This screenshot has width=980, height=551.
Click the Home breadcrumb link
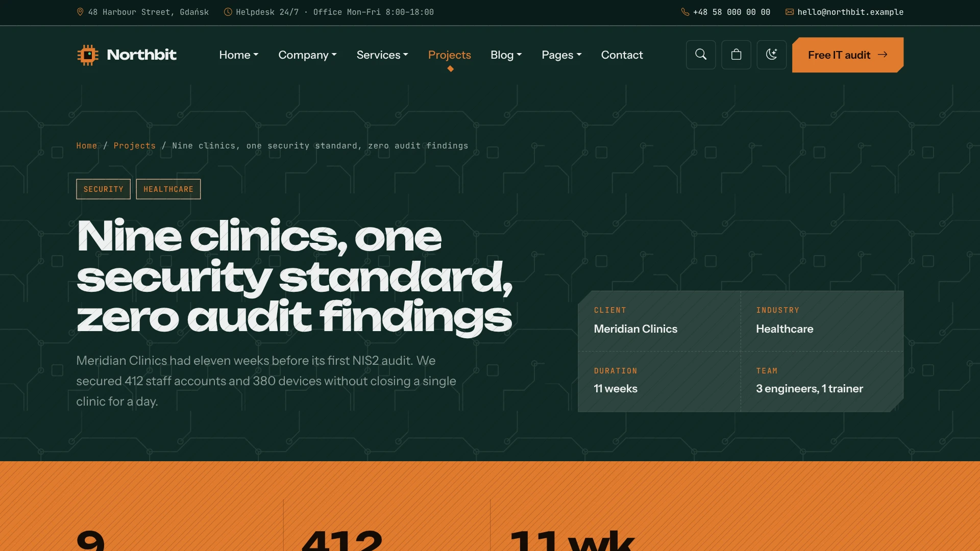[x=86, y=146]
